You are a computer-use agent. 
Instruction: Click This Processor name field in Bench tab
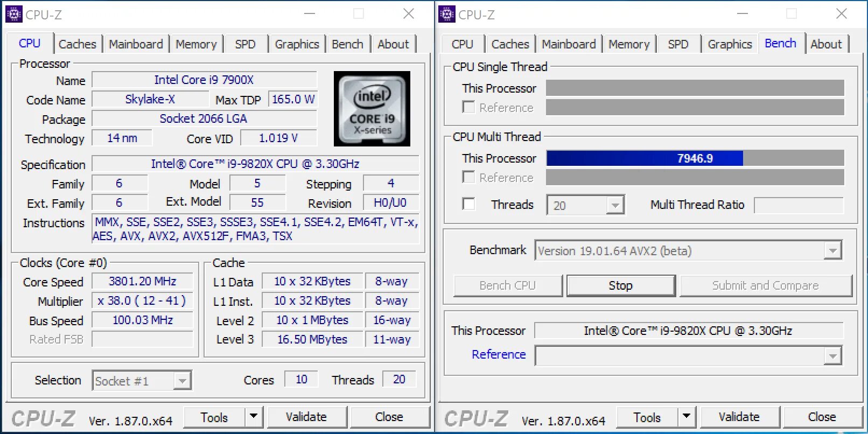point(689,331)
